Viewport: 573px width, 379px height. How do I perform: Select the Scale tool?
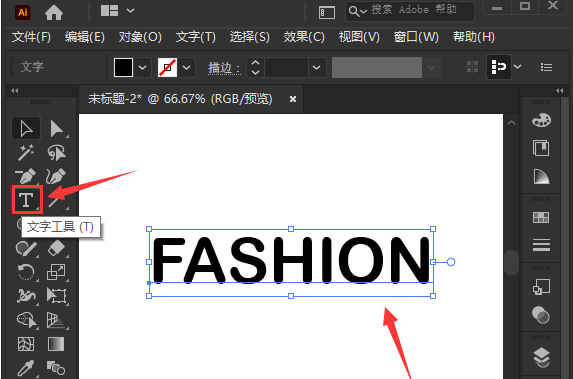56,272
